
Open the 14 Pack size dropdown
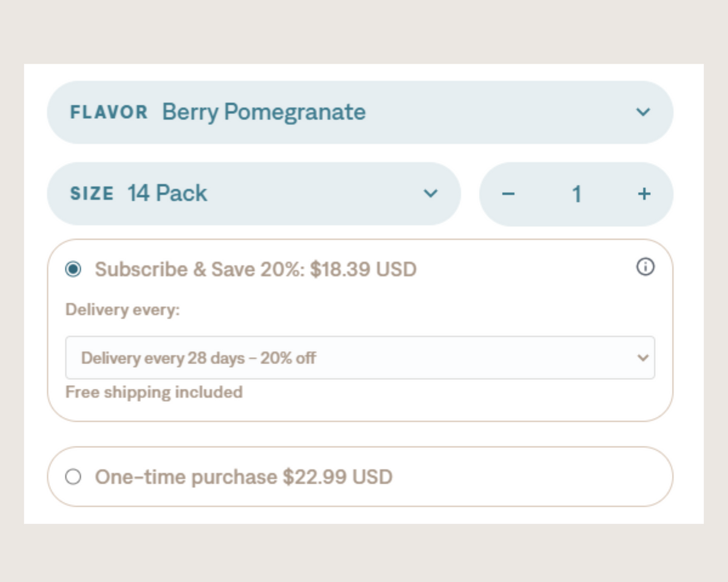[x=254, y=193]
